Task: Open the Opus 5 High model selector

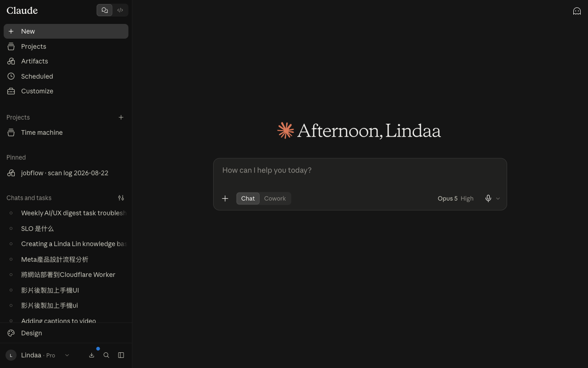Action: click(x=455, y=198)
